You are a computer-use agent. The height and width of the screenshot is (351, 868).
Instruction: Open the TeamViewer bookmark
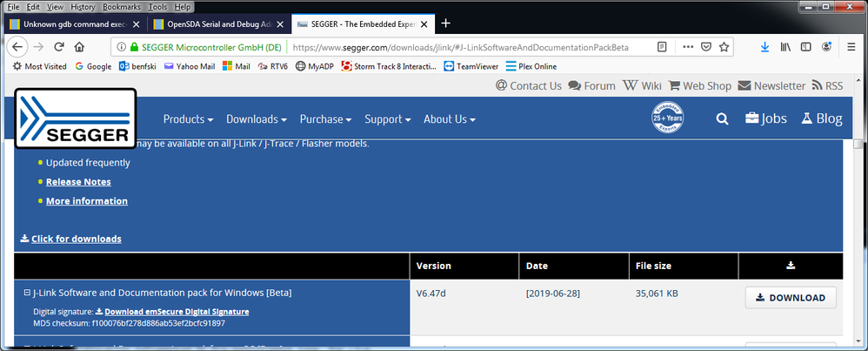[471, 66]
